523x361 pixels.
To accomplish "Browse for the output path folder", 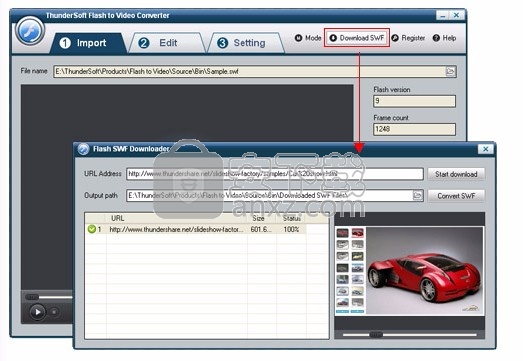I will tap(418, 195).
